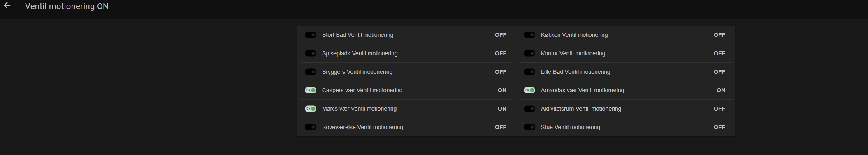Enable Stue Ventil motionering toggle

tap(529, 127)
